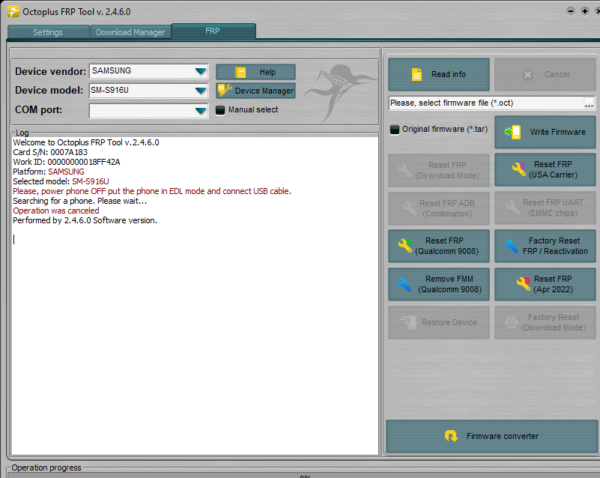Image resolution: width=600 pixels, height=478 pixels.
Task: Click the yellow note icon on Help button
Action: point(240,72)
